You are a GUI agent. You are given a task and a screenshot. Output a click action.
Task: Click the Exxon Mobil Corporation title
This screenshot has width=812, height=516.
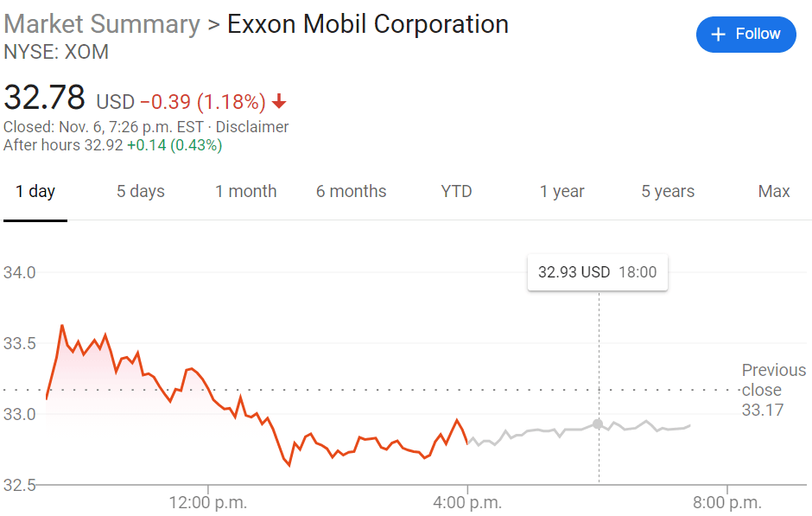click(367, 24)
